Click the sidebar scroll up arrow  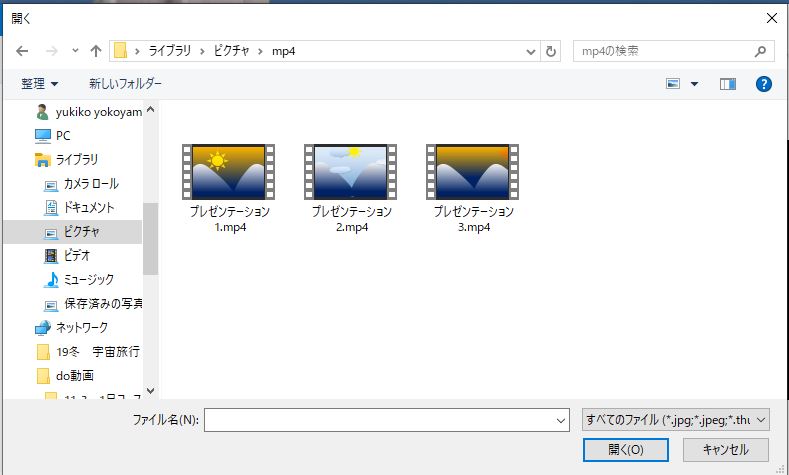click(x=150, y=109)
